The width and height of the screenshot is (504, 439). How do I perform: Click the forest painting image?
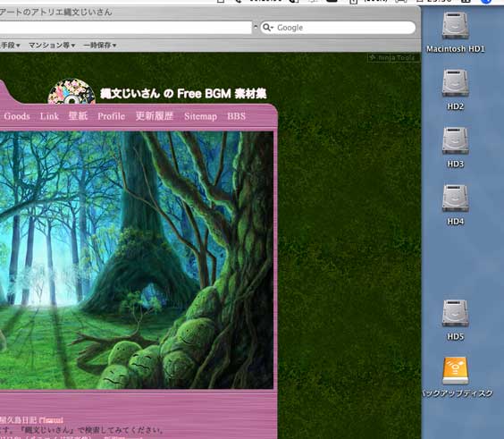(x=137, y=260)
